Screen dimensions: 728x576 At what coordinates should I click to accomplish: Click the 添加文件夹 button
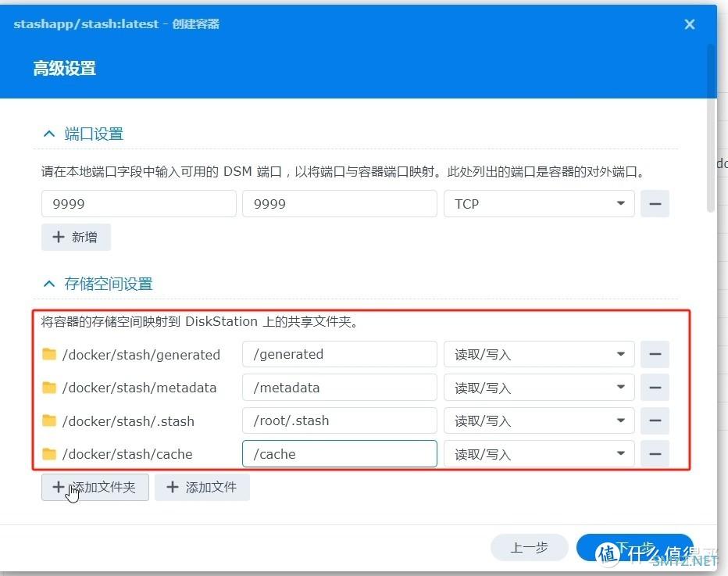point(95,487)
